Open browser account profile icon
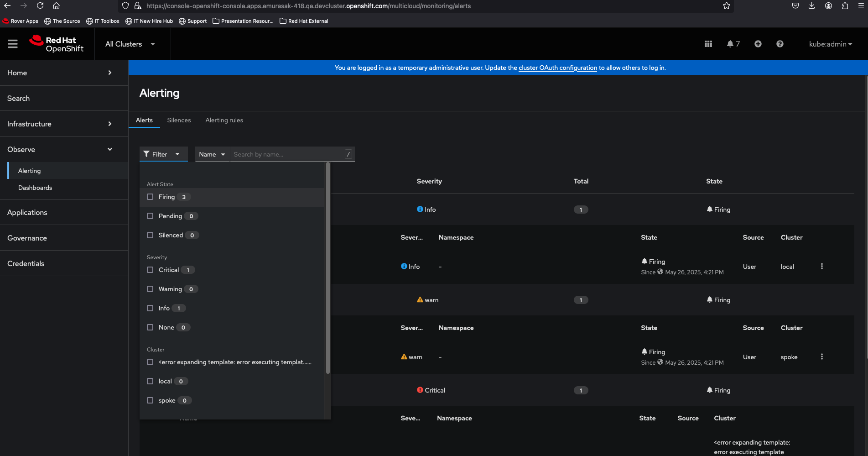 pyautogui.click(x=828, y=6)
